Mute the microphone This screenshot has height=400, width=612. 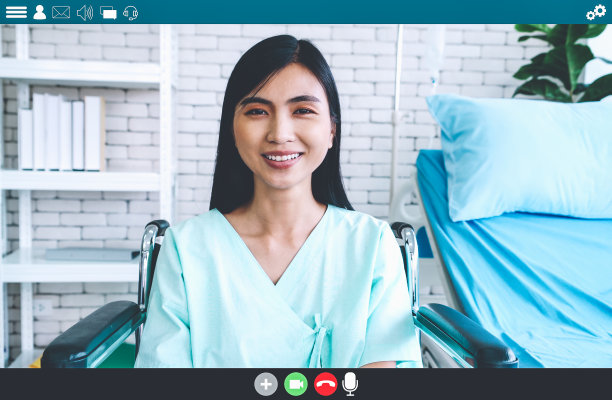[350, 384]
